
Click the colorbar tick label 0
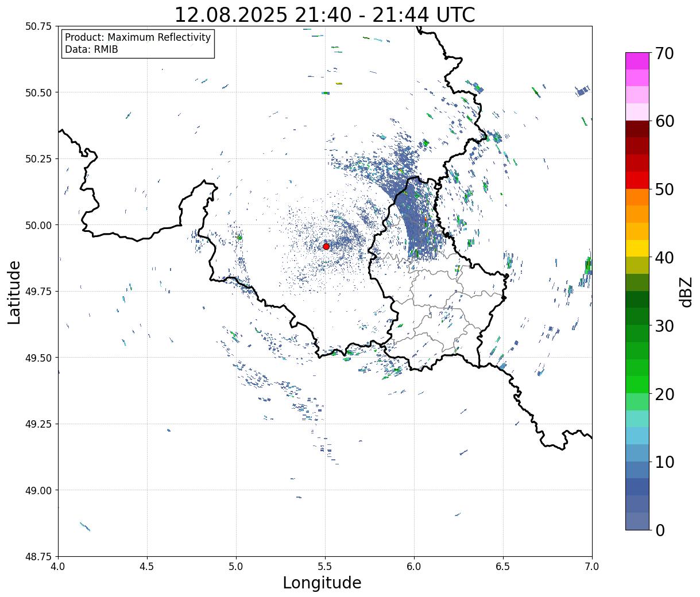660,530
